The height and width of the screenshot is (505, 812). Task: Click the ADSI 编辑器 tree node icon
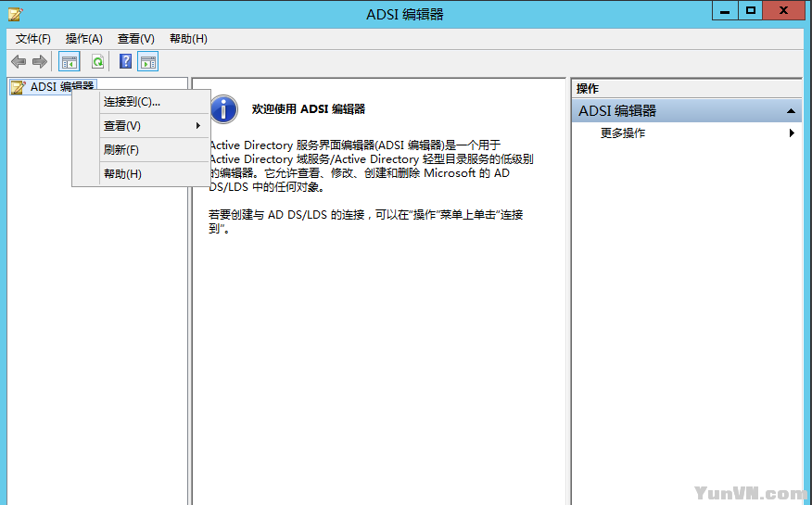(x=19, y=87)
